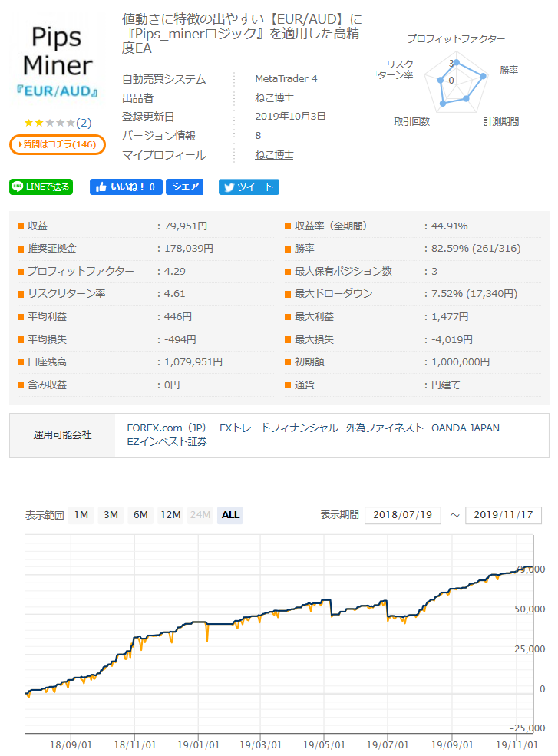Click the Facebook シェア share button

coord(184,187)
